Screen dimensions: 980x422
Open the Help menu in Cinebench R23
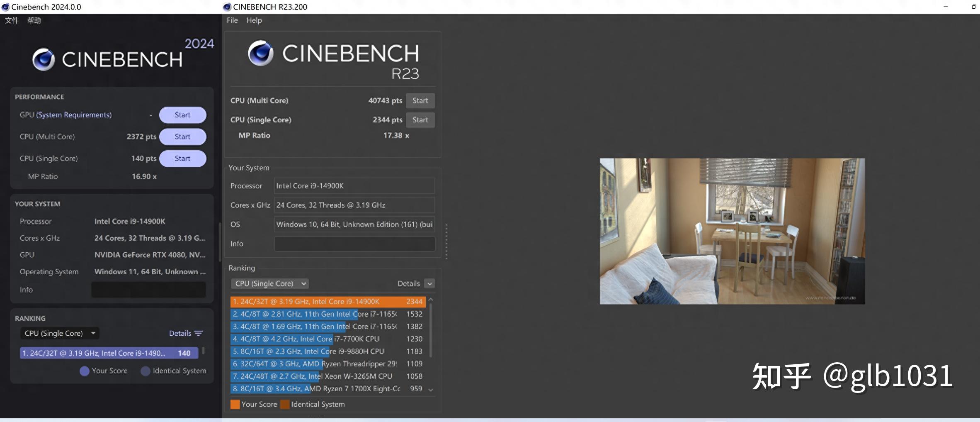254,20
